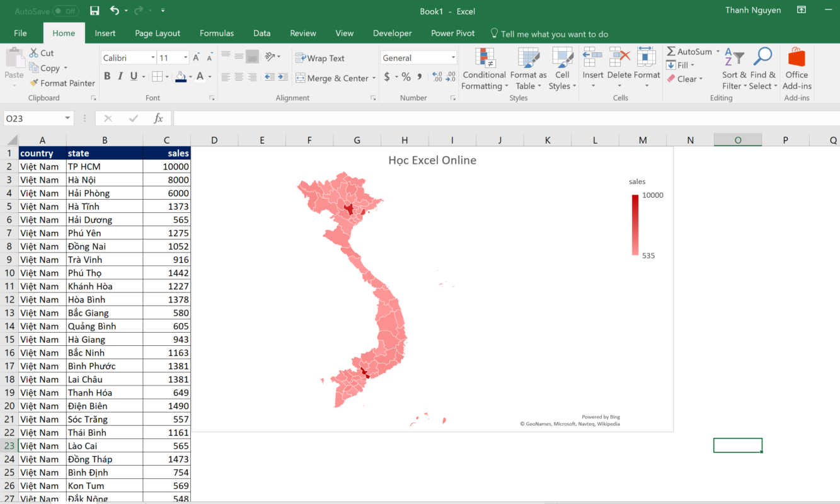Screen dimensions: 840x504
Task: Toggle Bold formatting
Action: [x=107, y=76]
